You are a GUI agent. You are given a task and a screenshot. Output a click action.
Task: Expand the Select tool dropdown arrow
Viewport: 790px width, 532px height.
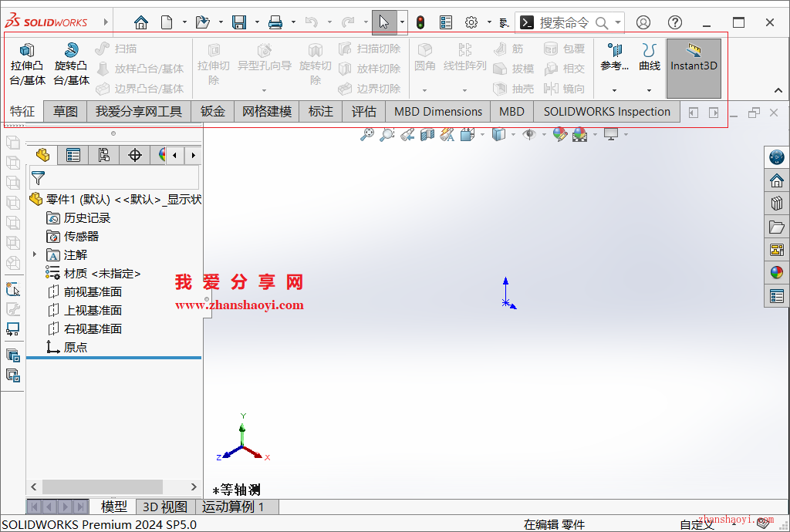(x=402, y=22)
